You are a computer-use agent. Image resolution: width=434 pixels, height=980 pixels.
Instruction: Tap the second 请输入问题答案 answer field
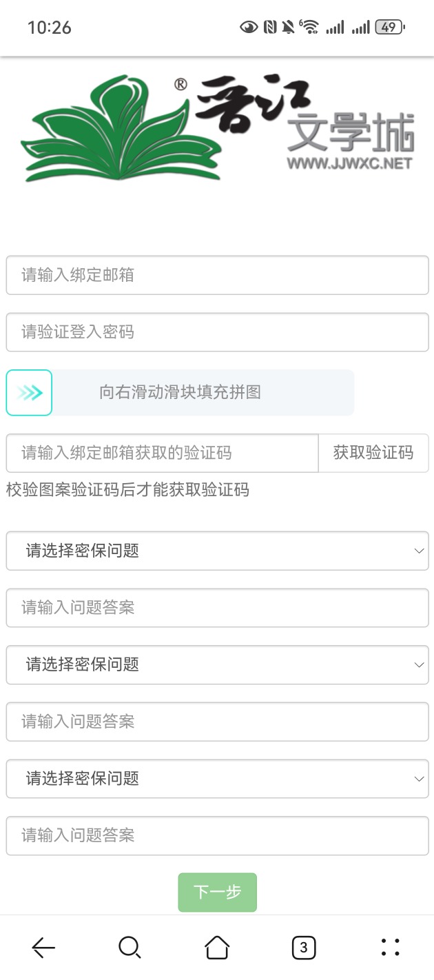pyautogui.click(x=217, y=722)
